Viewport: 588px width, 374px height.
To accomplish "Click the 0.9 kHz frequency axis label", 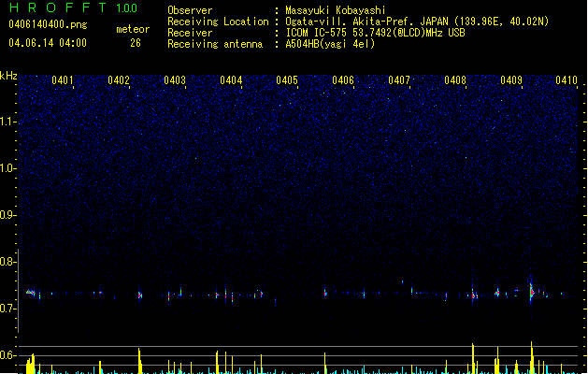I will [x=8, y=215].
